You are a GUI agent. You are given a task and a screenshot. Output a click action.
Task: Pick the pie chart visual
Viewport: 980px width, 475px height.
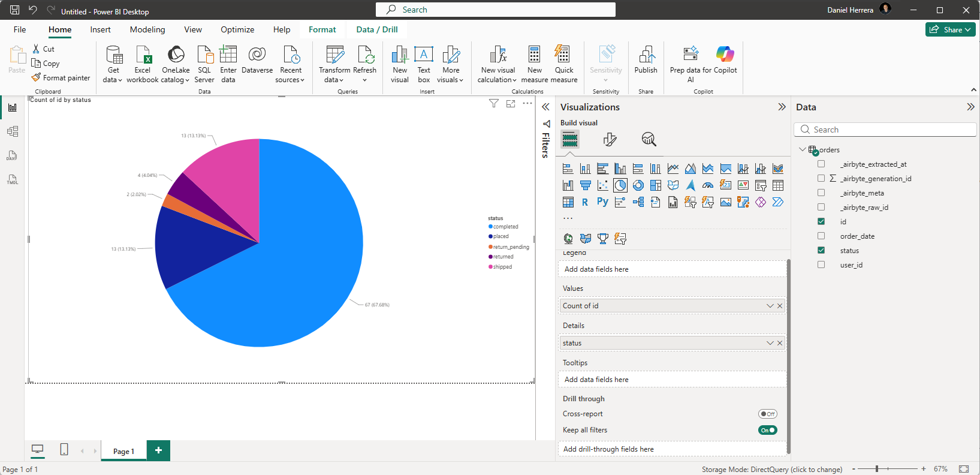[620, 185]
